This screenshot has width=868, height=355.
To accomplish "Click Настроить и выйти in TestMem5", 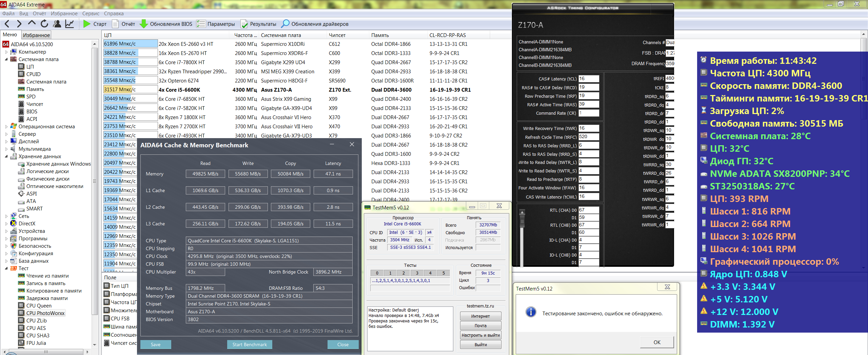I will click(480, 335).
